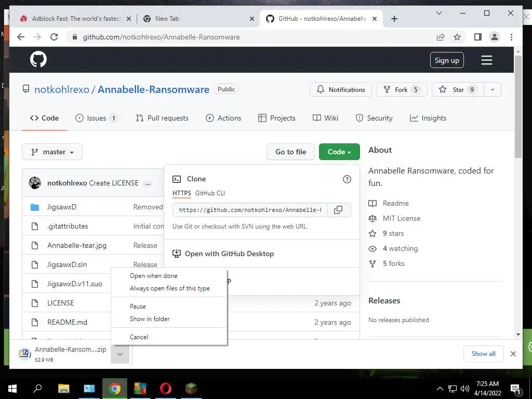Select the GitHub CLI clone tab

click(x=210, y=193)
